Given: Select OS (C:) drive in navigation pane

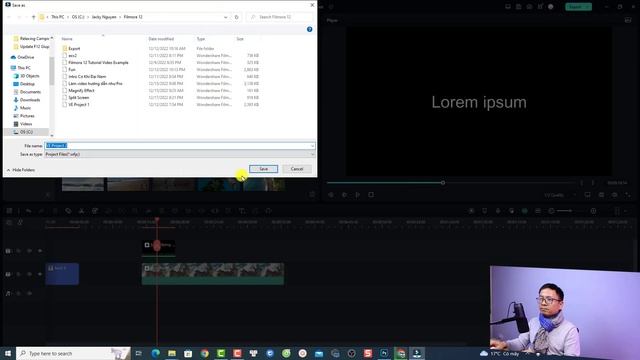Looking at the screenshot, I should (x=26, y=132).
